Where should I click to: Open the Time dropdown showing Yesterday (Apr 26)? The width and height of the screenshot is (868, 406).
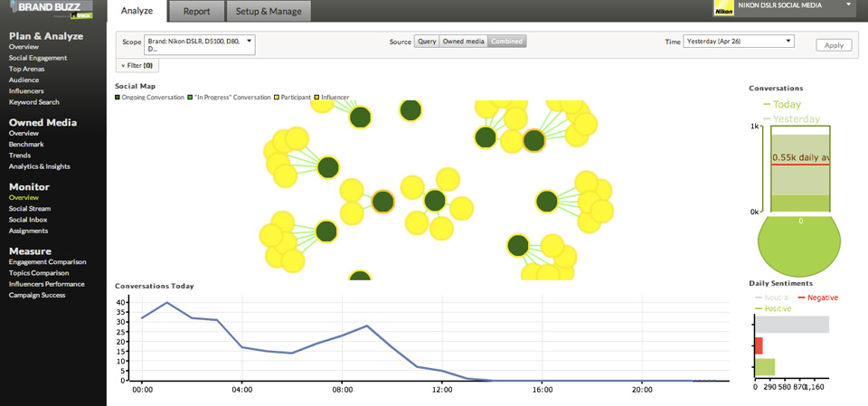739,42
